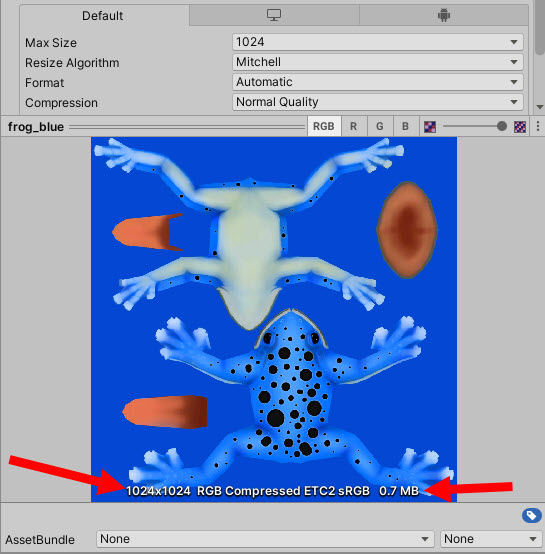Open the Format dropdown set to Automatic

click(378, 82)
